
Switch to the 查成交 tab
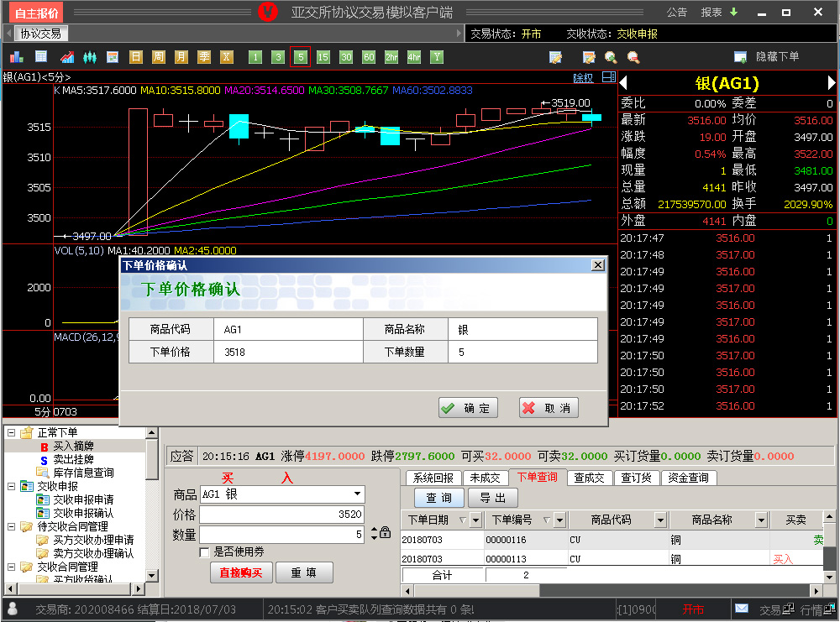point(589,478)
